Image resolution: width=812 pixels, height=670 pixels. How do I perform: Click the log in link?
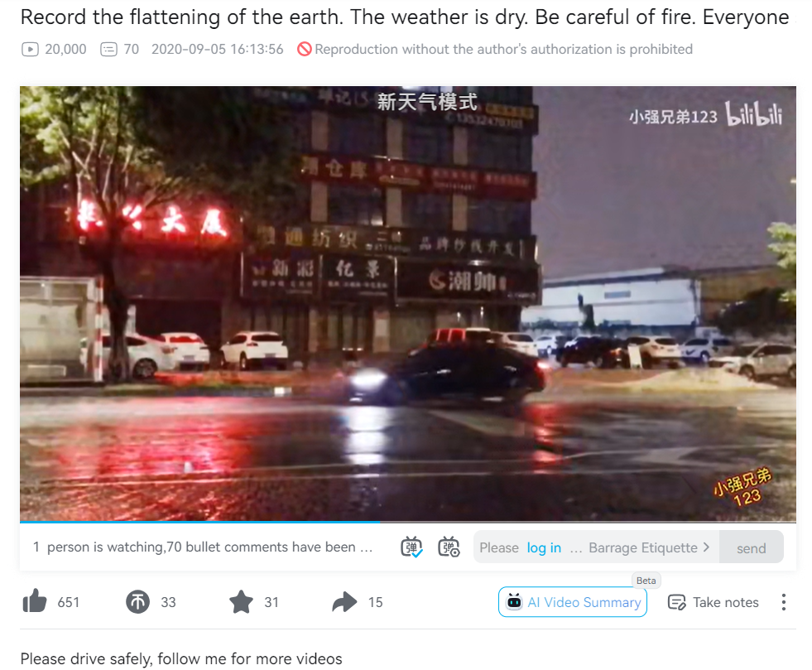544,547
